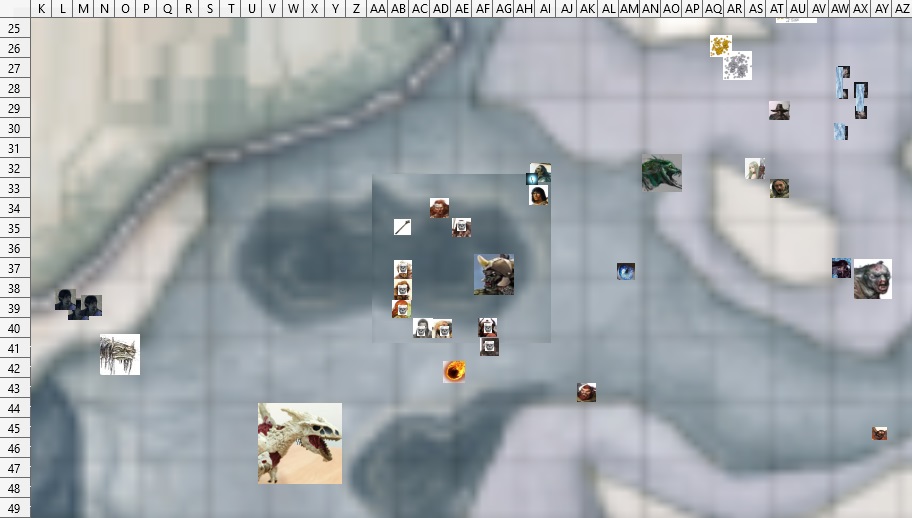Image resolution: width=912 pixels, height=518 pixels.
Task: Select the blue eye token
Action: tap(626, 271)
